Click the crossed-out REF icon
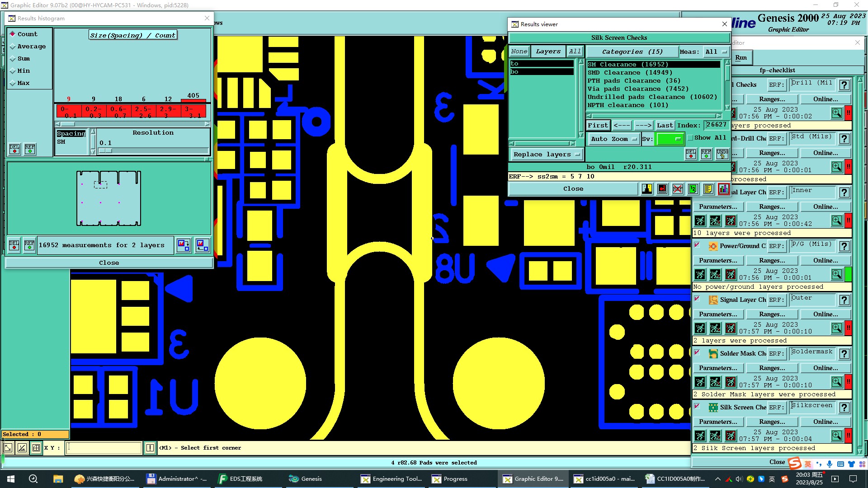The height and width of the screenshot is (488, 868). tap(677, 189)
